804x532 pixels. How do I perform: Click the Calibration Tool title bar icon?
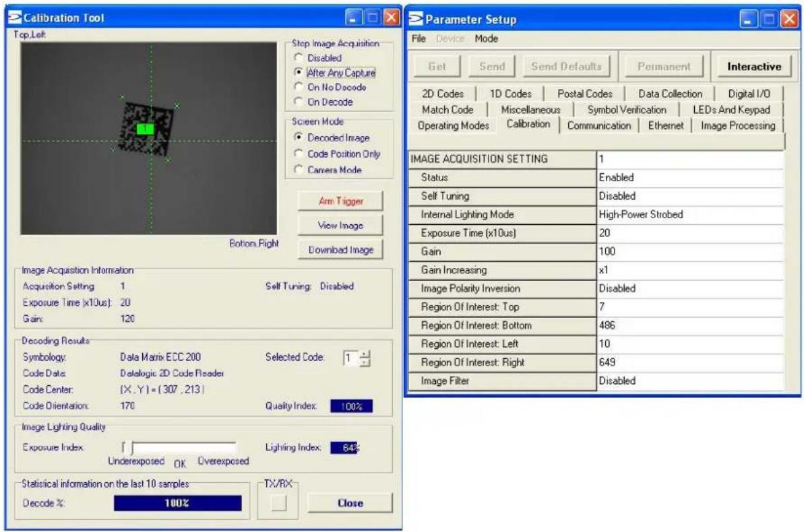pyautogui.click(x=16, y=18)
